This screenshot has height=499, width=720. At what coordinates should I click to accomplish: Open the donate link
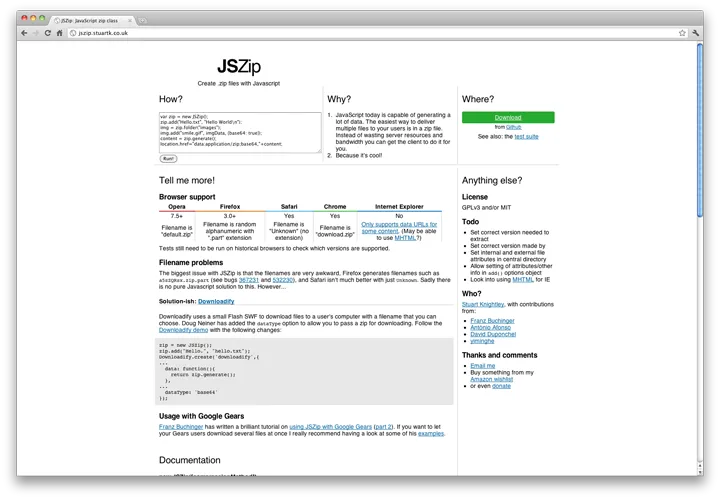[501, 387]
